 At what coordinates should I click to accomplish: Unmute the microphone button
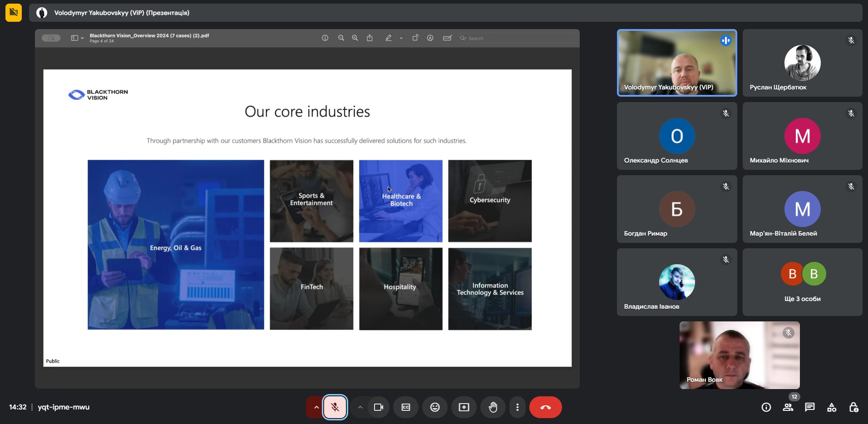[335, 407]
